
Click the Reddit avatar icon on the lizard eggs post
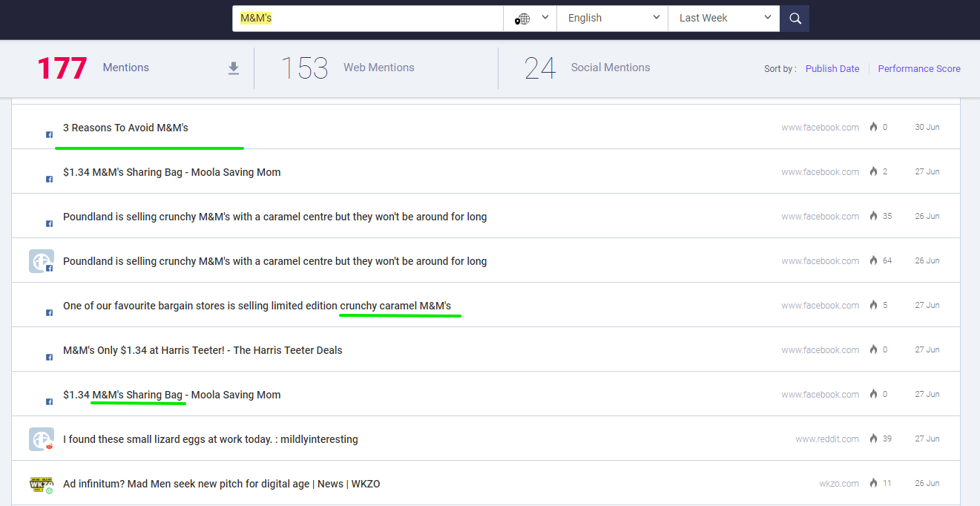(x=41, y=438)
